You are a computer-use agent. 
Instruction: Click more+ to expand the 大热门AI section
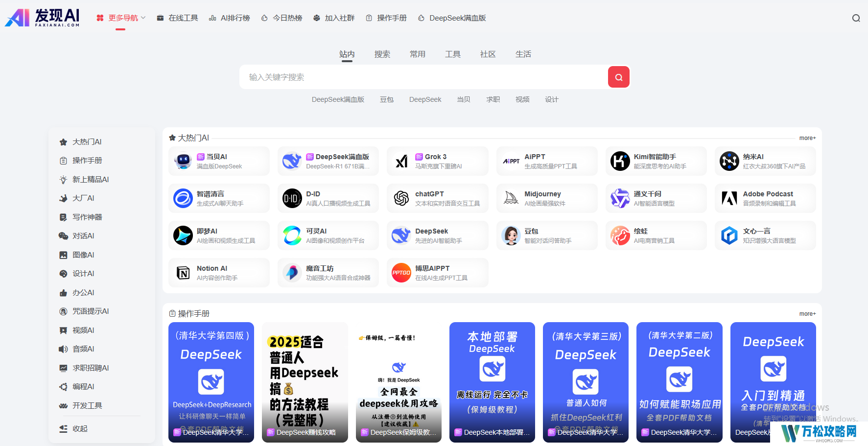[x=807, y=138]
